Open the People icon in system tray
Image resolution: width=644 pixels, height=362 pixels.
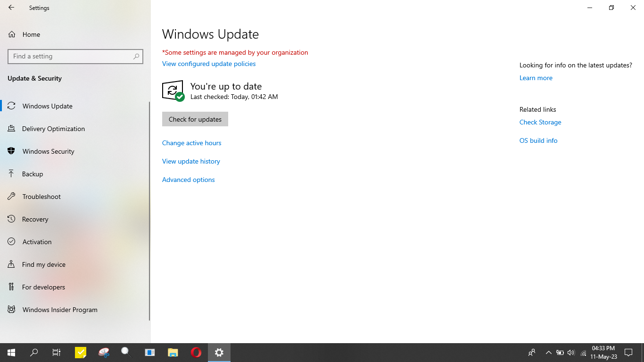[532, 353]
